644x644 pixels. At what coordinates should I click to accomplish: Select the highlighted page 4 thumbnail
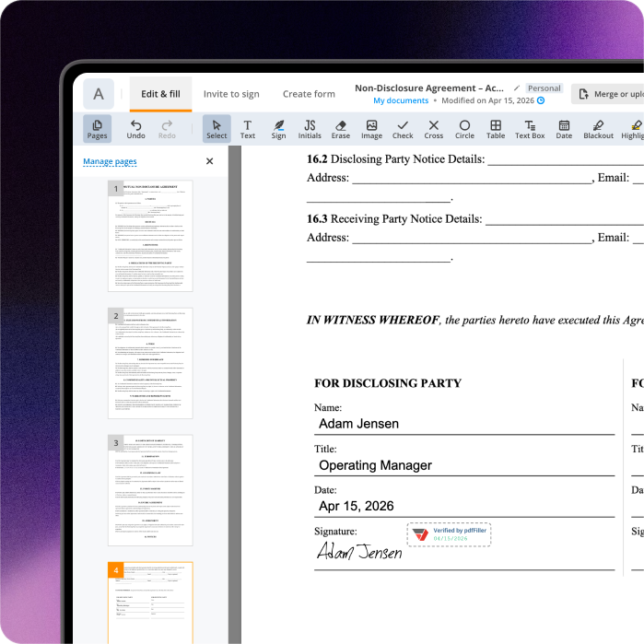[x=150, y=603]
